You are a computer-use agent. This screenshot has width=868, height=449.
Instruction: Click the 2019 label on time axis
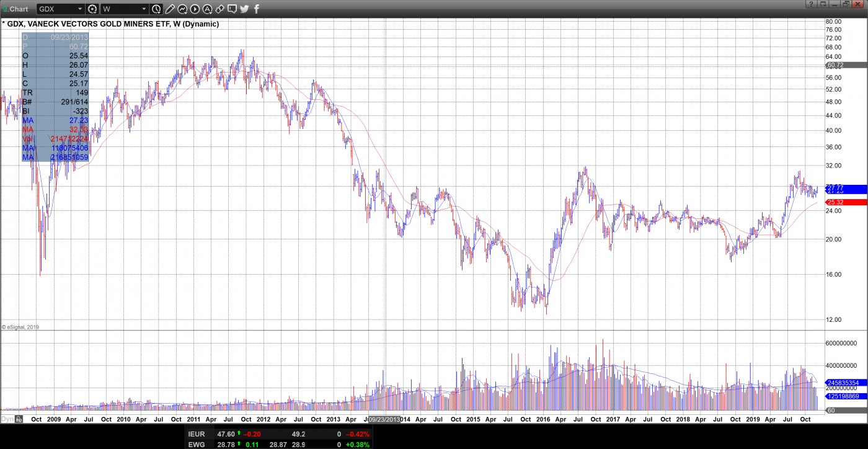(753, 419)
